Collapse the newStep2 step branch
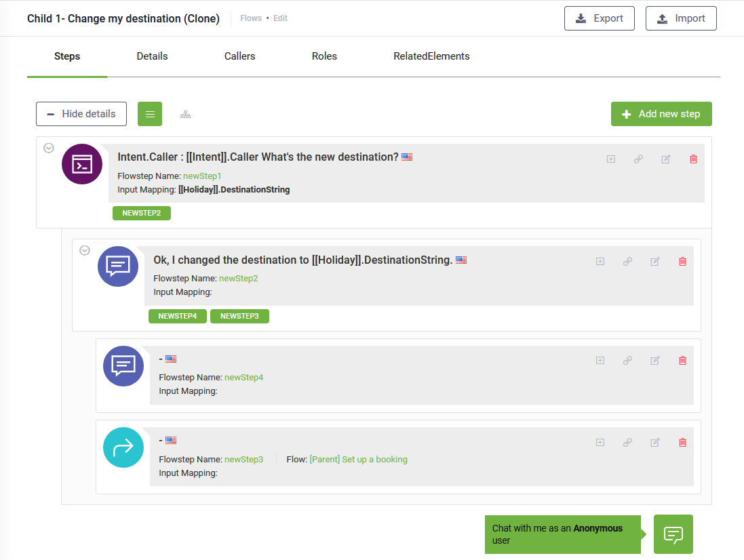 [85, 250]
